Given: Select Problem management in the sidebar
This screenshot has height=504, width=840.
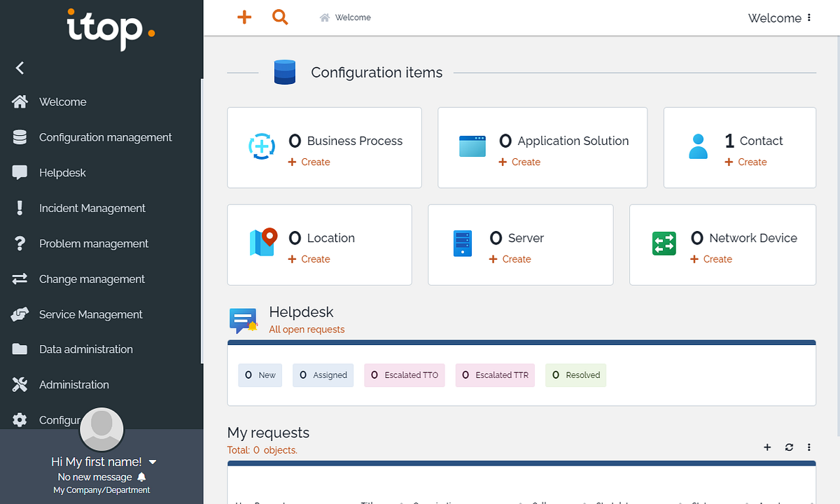Looking at the screenshot, I should 93,243.
